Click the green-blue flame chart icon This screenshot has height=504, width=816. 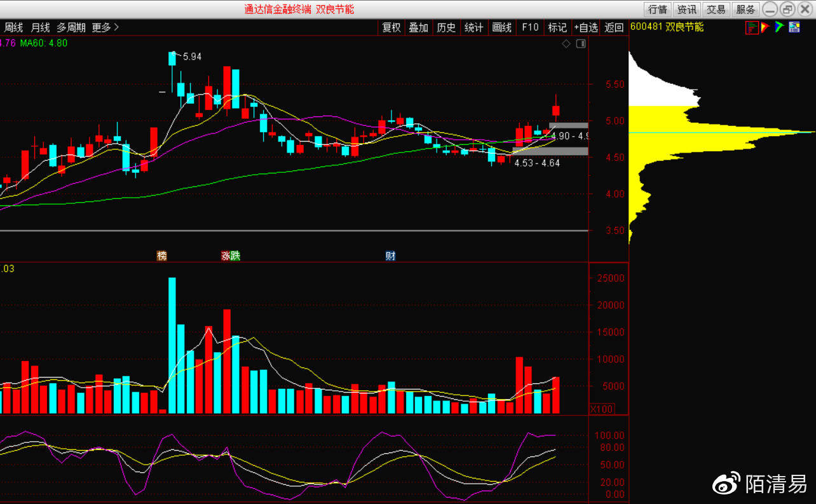[x=779, y=27]
